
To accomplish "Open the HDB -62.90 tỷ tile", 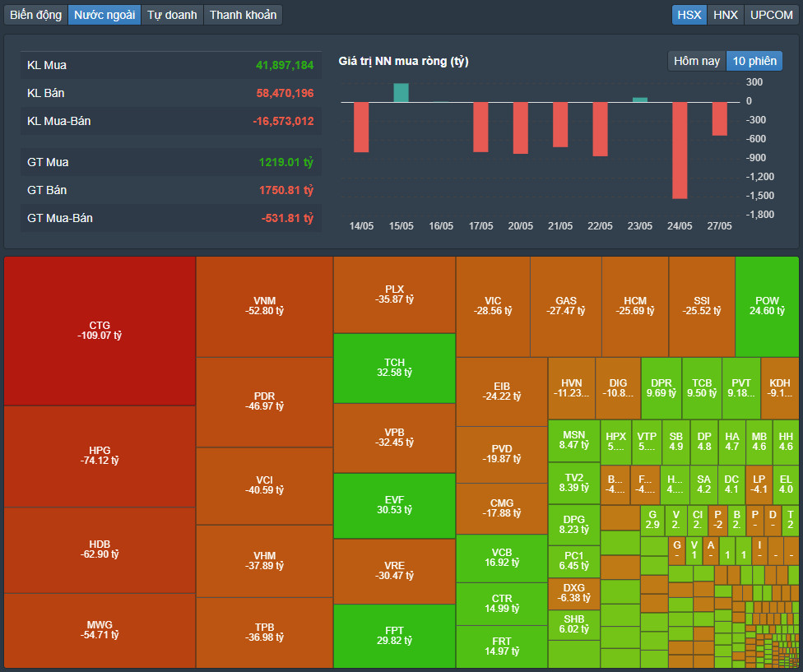I will point(100,549).
